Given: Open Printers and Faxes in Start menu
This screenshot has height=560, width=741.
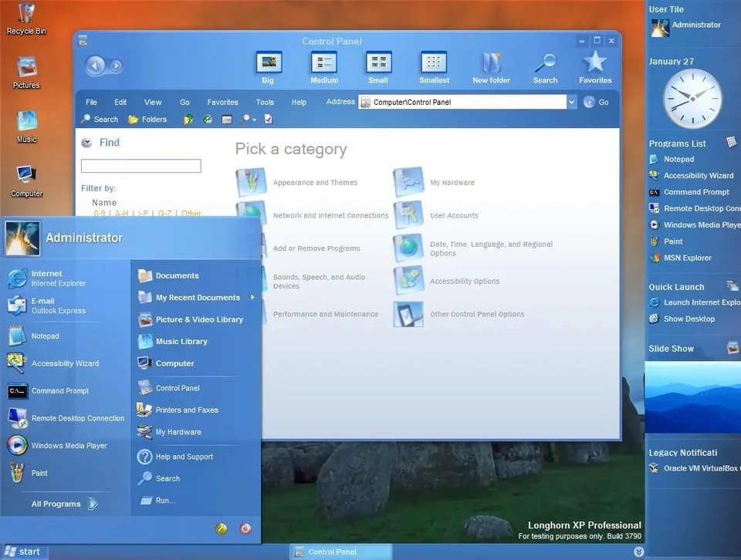Looking at the screenshot, I should point(178,410).
